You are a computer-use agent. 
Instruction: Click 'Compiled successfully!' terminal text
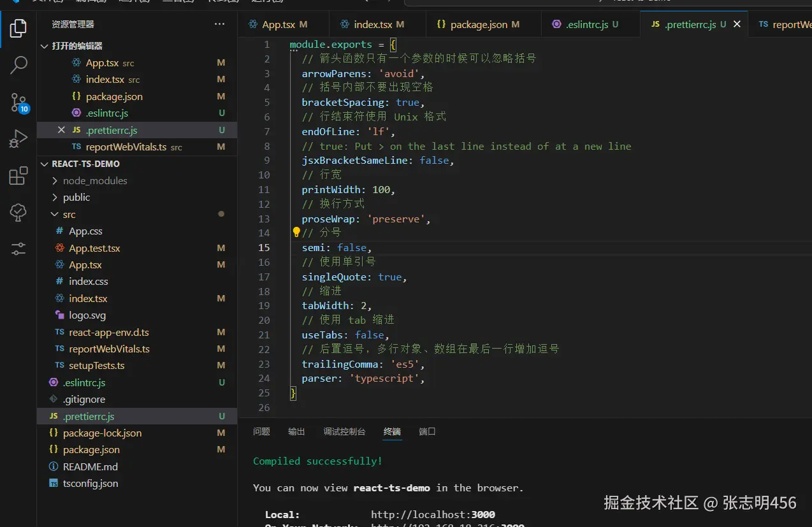[x=317, y=461]
